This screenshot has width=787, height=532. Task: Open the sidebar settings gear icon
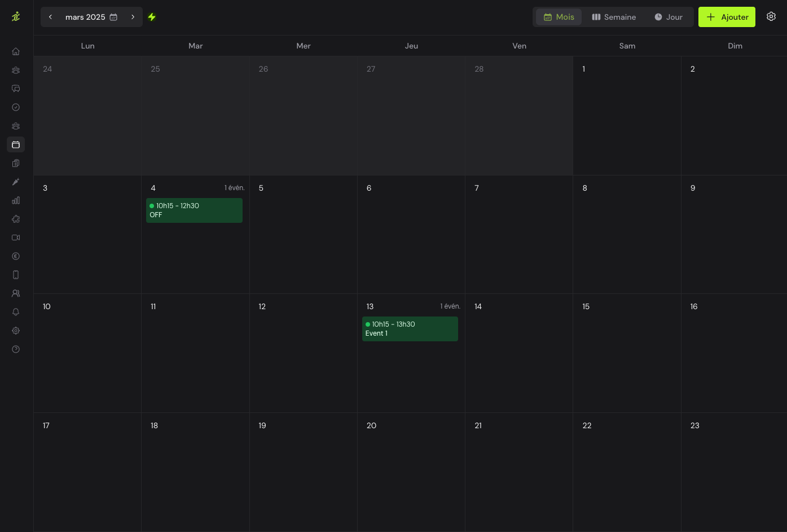pos(16,331)
